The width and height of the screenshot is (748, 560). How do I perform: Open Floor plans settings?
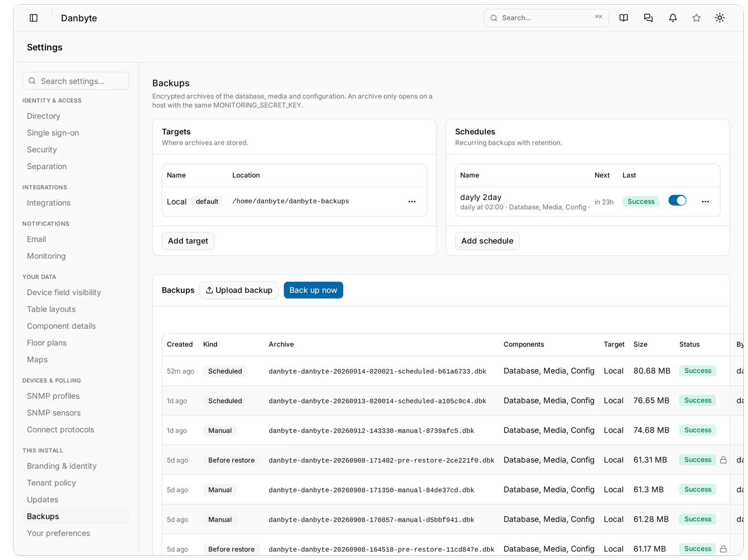pyautogui.click(x=47, y=343)
